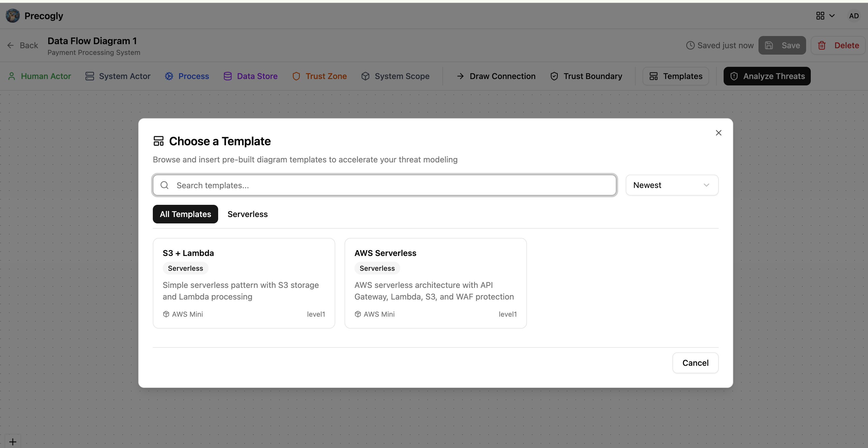Click the template icon beside dialog title
The width and height of the screenshot is (868, 448).
[x=158, y=141]
